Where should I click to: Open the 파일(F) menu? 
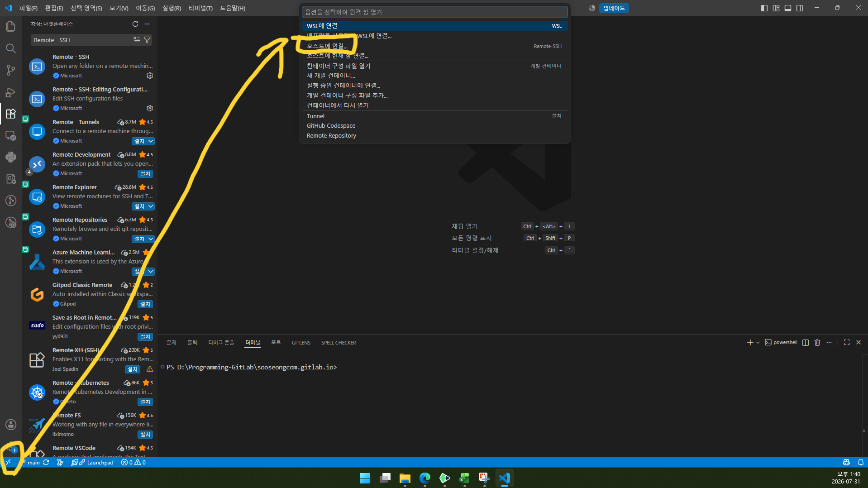click(x=29, y=8)
